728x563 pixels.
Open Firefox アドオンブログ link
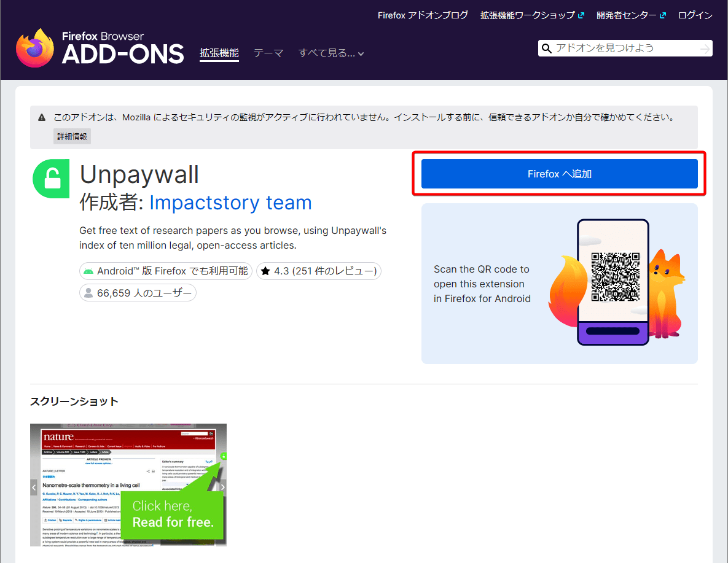coord(423,15)
